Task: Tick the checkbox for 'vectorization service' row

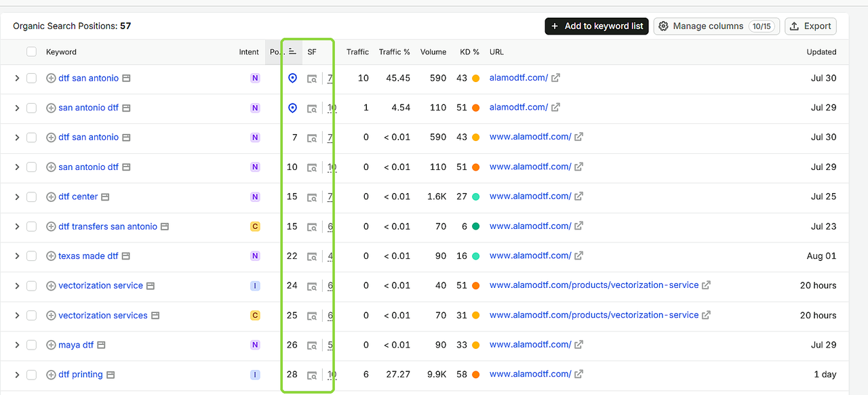Action: point(31,286)
